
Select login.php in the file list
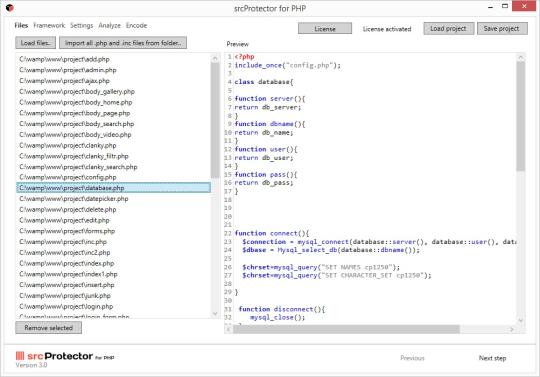click(113, 306)
